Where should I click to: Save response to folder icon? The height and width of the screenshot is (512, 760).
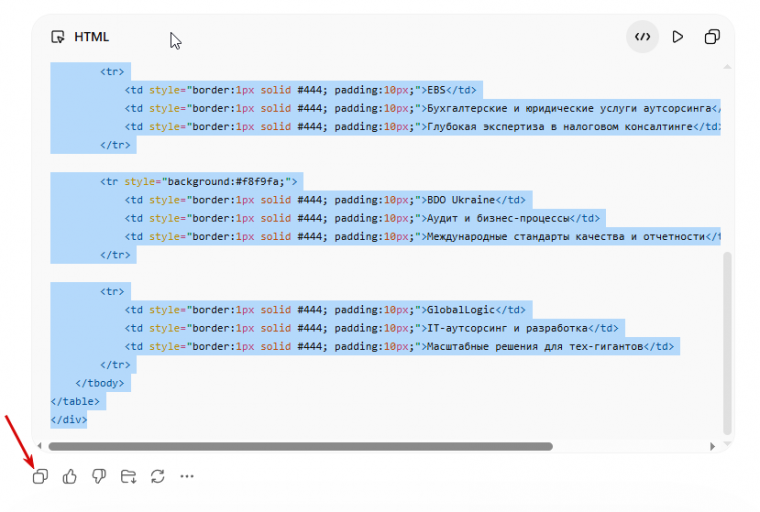click(x=128, y=476)
